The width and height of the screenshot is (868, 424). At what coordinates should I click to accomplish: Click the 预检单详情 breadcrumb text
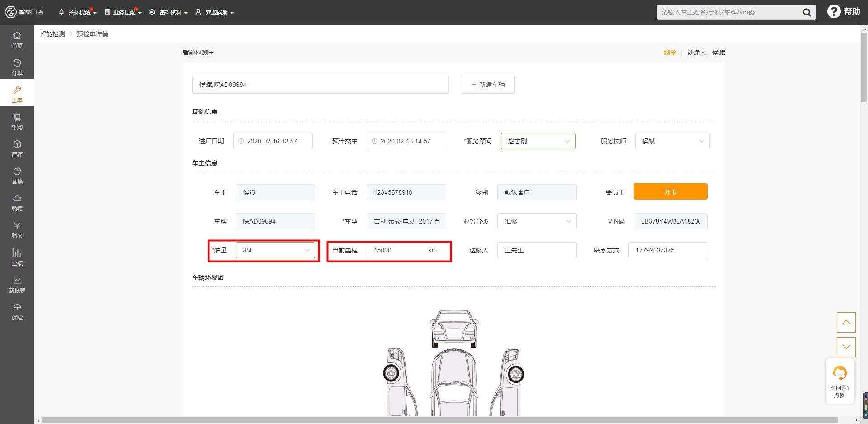tap(93, 34)
